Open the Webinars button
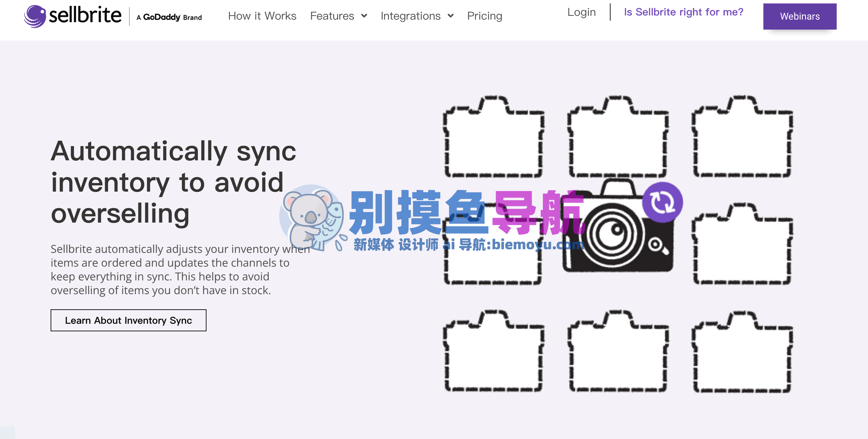Viewport: 868px width, 439px height. 800,16
